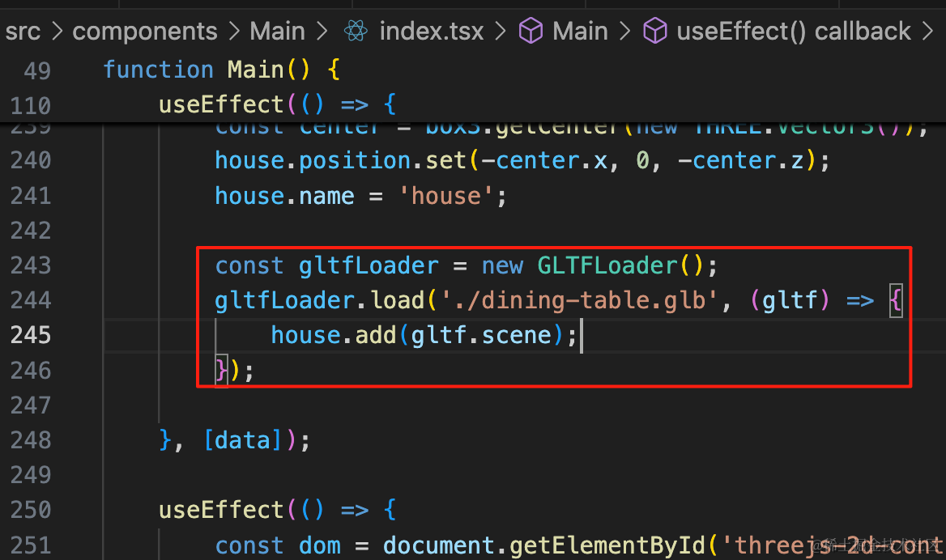Click line number 244 in gutter
This screenshot has height=560, width=946.
click(x=31, y=301)
